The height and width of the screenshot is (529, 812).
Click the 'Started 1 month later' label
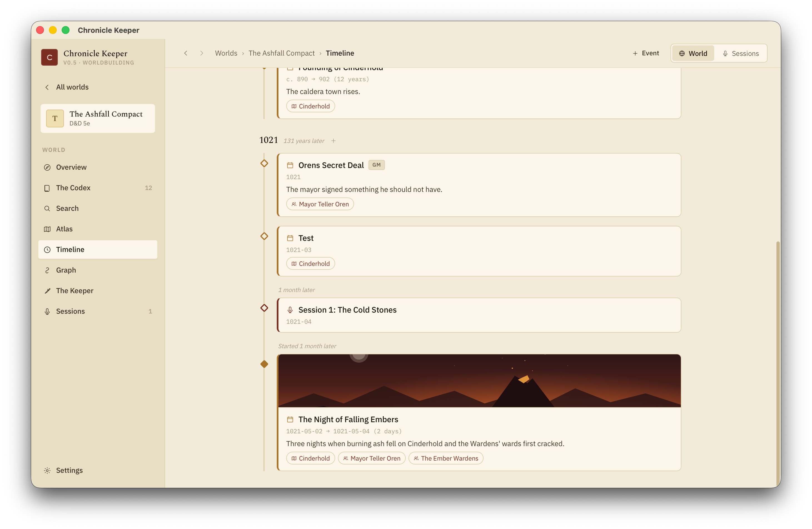coord(307,346)
